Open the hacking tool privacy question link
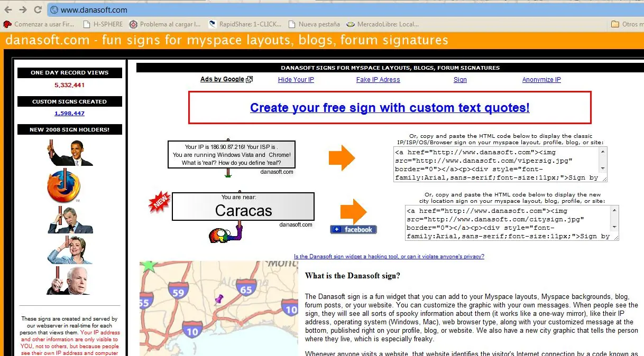 coord(389,257)
